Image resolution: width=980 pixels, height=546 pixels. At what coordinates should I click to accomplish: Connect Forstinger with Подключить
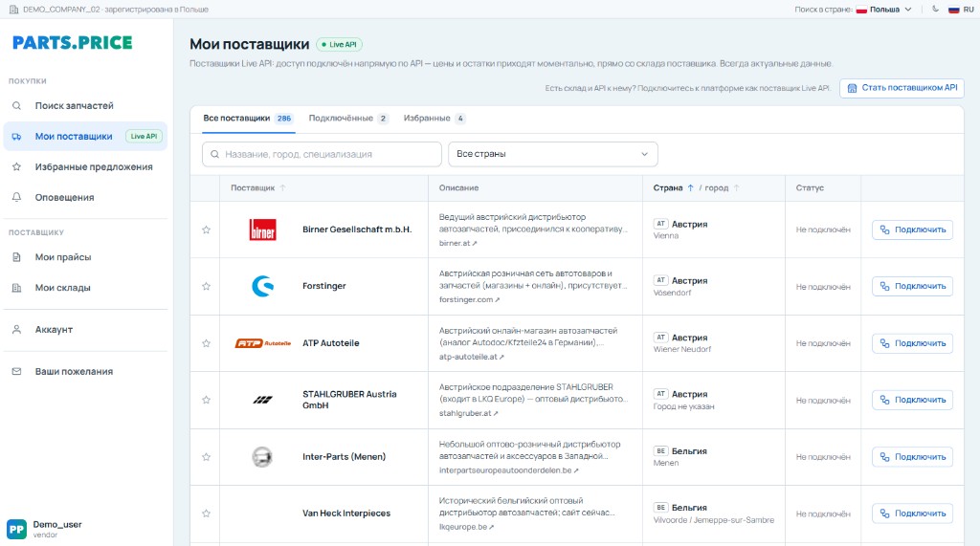912,286
